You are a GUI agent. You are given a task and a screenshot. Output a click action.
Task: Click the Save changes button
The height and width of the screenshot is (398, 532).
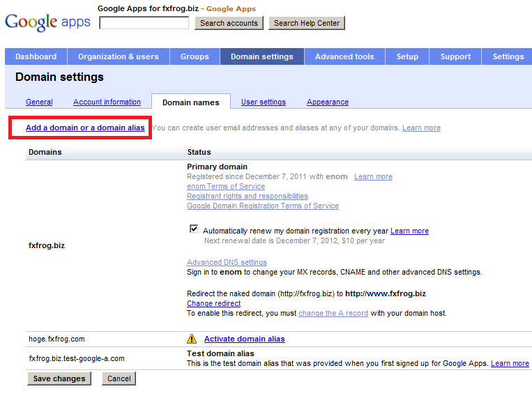(x=59, y=378)
